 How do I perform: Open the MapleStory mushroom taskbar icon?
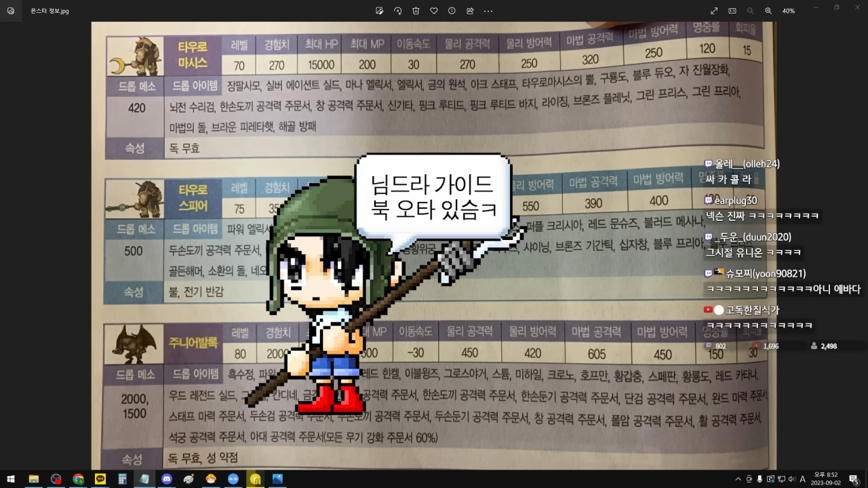[x=211, y=479]
